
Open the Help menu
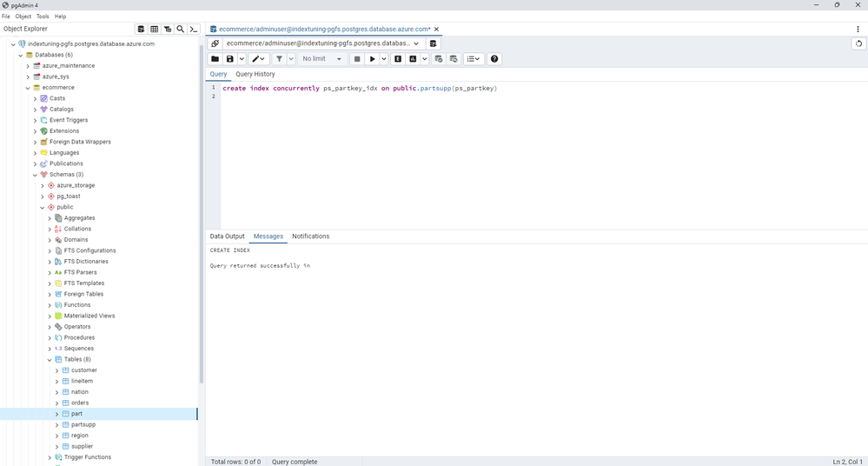60,17
